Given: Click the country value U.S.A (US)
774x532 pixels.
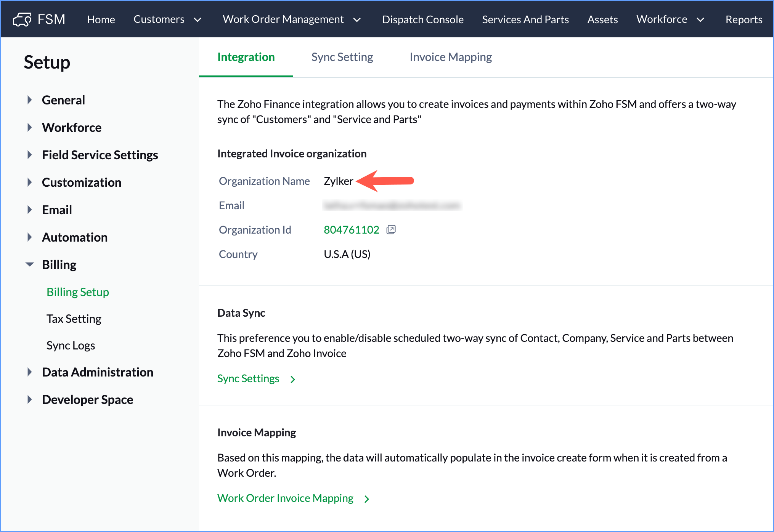Looking at the screenshot, I should click(347, 254).
